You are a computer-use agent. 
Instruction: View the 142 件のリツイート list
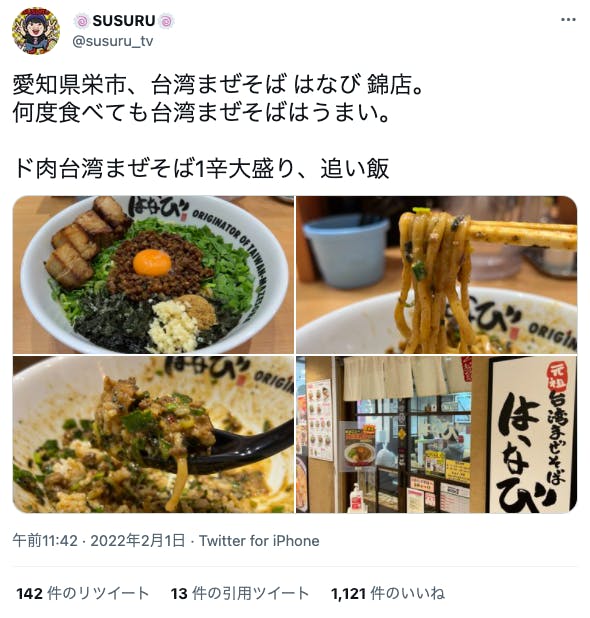(82, 593)
